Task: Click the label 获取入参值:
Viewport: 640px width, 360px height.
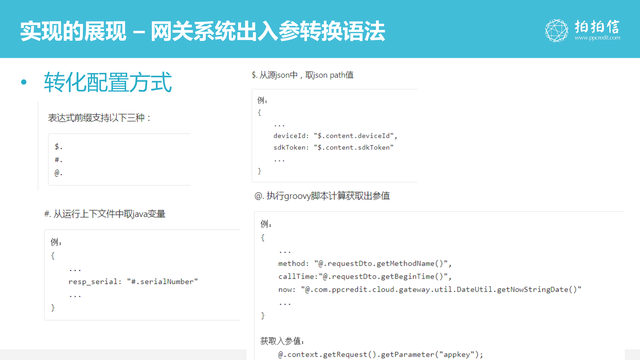Action: click(x=282, y=341)
